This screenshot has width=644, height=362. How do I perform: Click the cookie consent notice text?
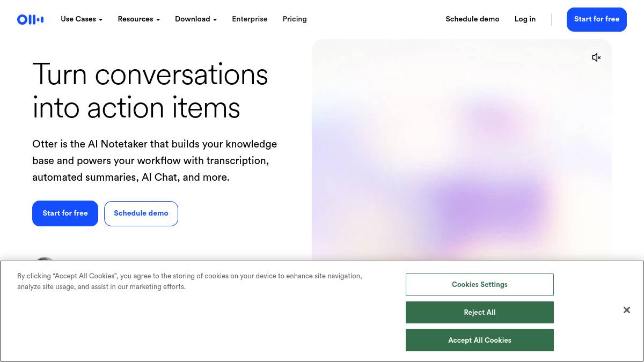189,282
